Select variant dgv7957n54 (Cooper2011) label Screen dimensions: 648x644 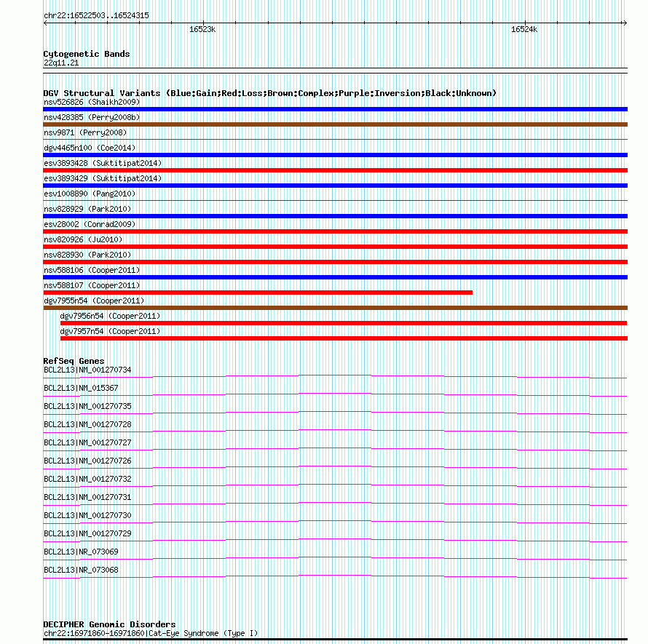110,331
